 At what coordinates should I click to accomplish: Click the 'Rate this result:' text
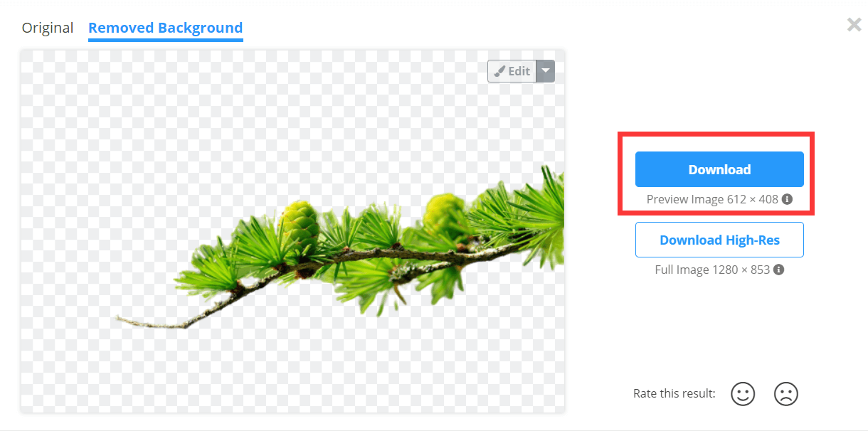point(674,393)
